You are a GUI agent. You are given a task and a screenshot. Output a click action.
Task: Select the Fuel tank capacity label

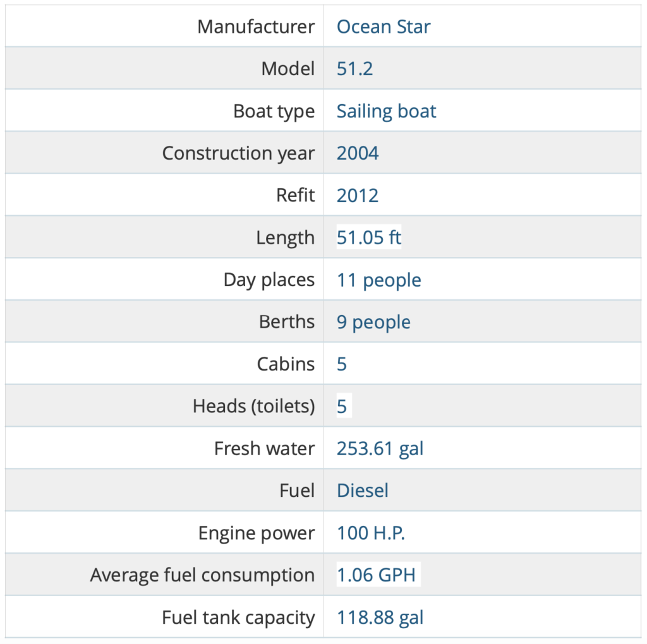[x=238, y=617]
